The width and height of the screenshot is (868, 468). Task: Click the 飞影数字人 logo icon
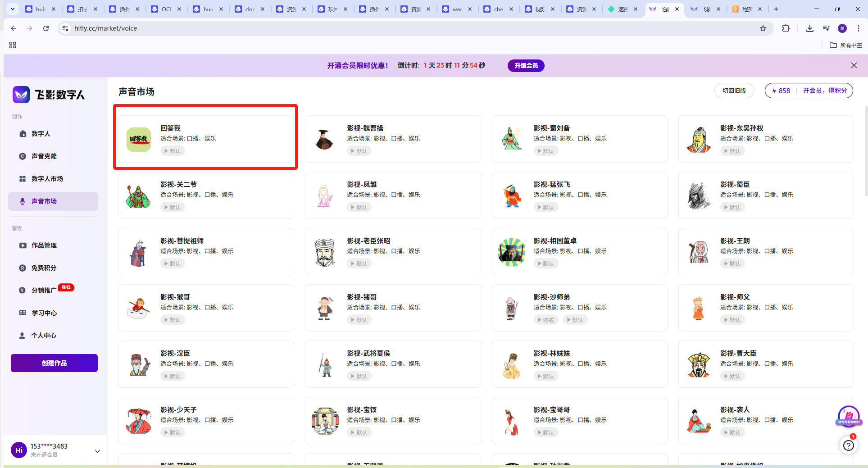tap(21, 95)
